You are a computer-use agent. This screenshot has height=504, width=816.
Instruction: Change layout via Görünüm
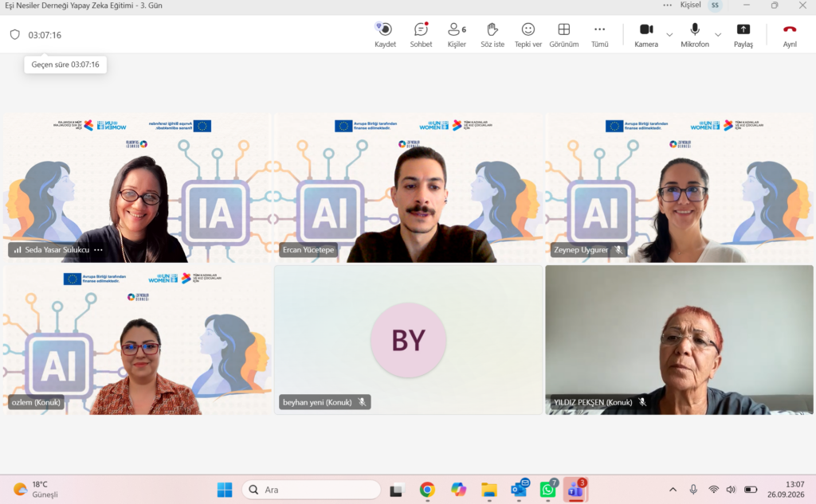[564, 35]
